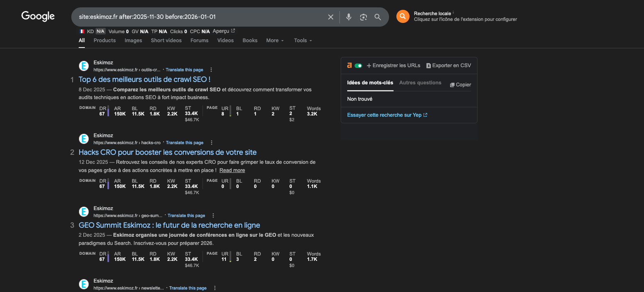
Task: Click the Exporter en CSV file icon
Action: [428, 66]
